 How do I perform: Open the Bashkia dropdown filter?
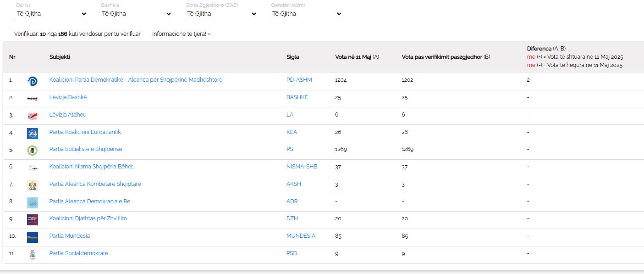tap(136, 14)
